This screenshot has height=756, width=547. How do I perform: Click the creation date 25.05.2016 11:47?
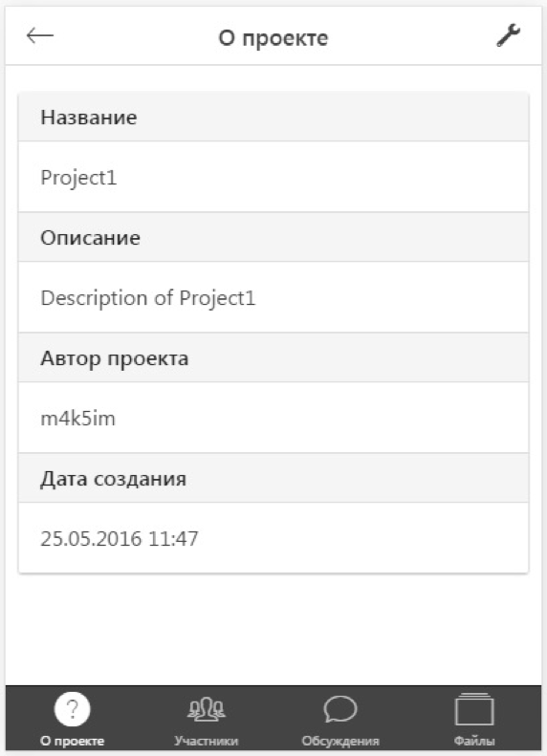pos(120,538)
